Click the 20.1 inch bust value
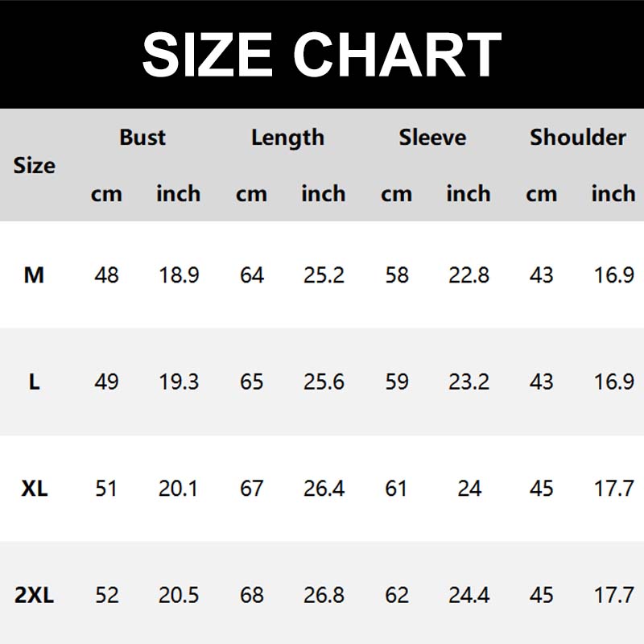This screenshot has height=644, width=644. point(179,489)
